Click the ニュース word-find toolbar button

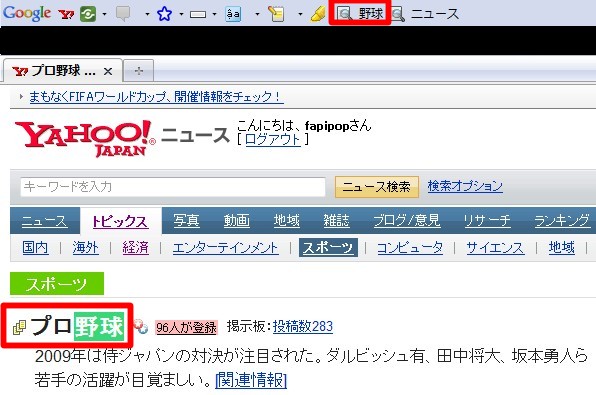point(425,14)
